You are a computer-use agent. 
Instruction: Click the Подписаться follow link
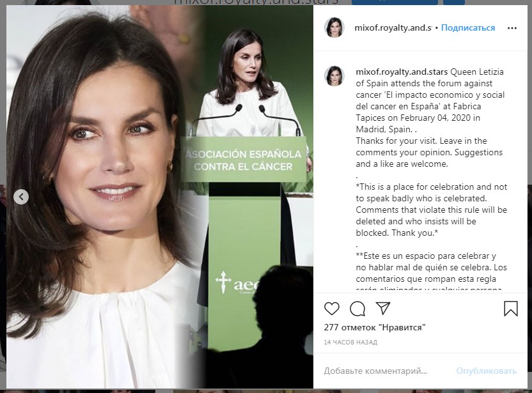[x=468, y=28]
